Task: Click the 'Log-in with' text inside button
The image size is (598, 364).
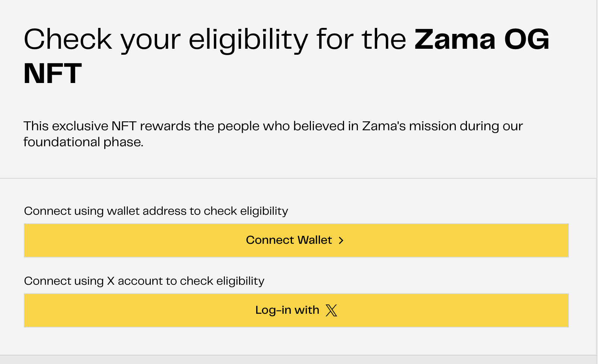Action: pyautogui.click(x=287, y=310)
